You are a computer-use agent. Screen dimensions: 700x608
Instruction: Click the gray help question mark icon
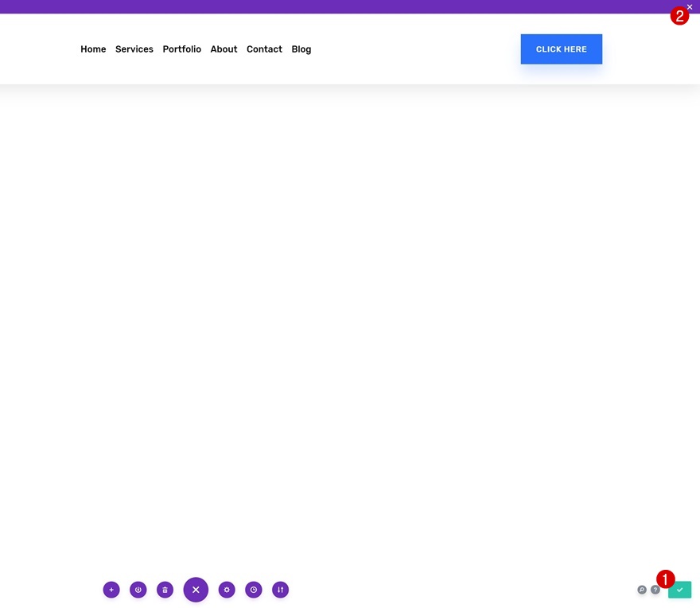(655, 590)
